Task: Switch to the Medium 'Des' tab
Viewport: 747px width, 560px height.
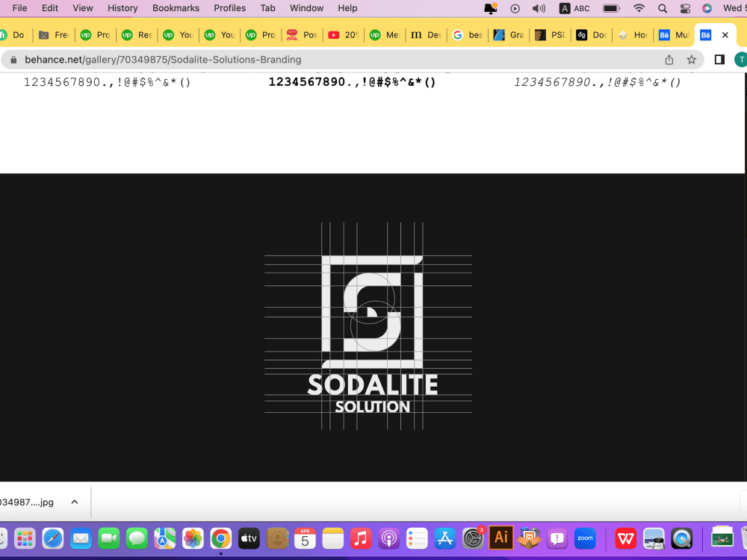Action: [426, 35]
